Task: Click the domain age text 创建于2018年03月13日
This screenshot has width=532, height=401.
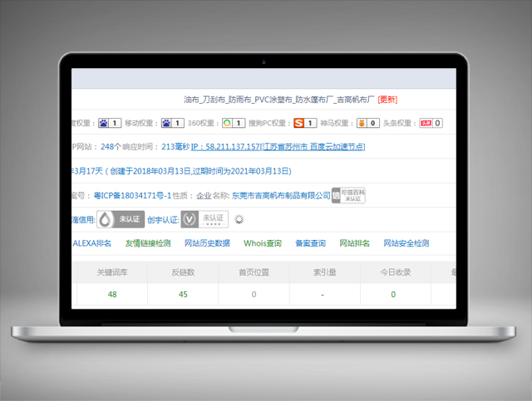Action: coord(150,171)
